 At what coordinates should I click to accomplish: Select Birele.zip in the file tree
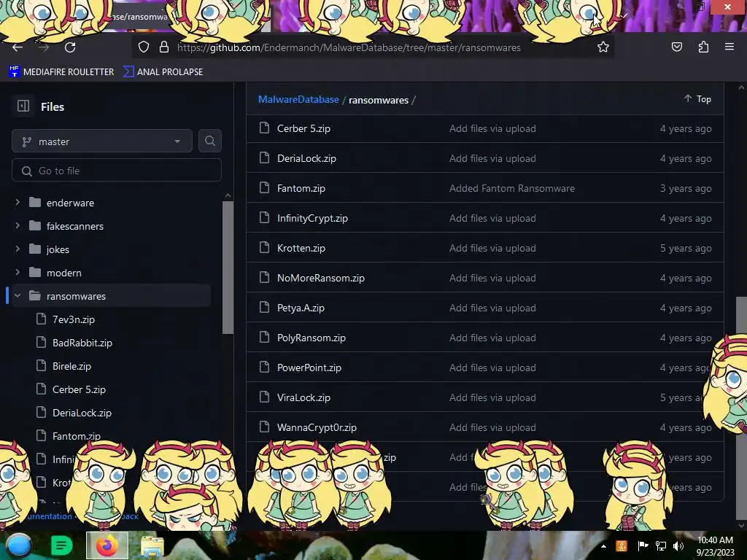[71, 366]
